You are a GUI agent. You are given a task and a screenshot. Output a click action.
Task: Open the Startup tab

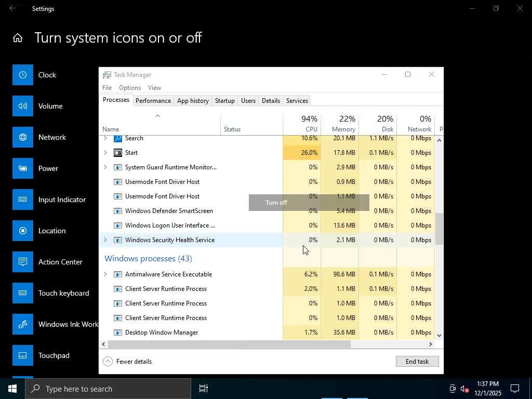(224, 101)
